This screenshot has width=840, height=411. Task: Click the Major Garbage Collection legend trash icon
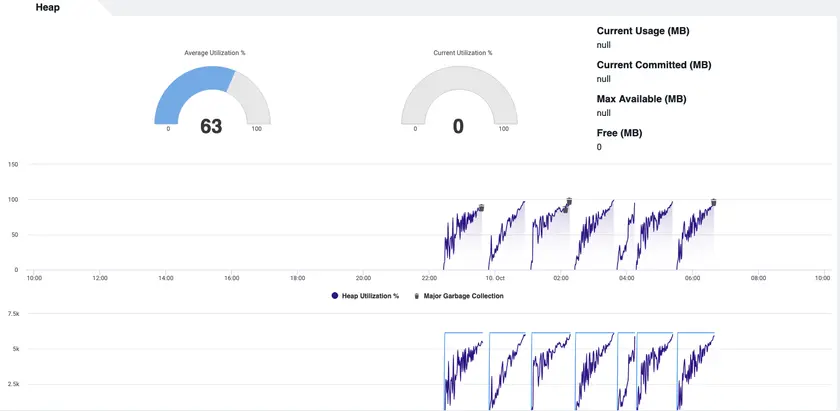coord(417,296)
